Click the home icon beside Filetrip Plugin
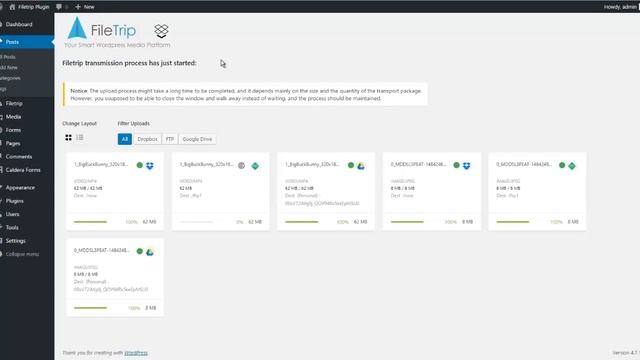The height and width of the screenshot is (360, 640). (x=12, y=7)
